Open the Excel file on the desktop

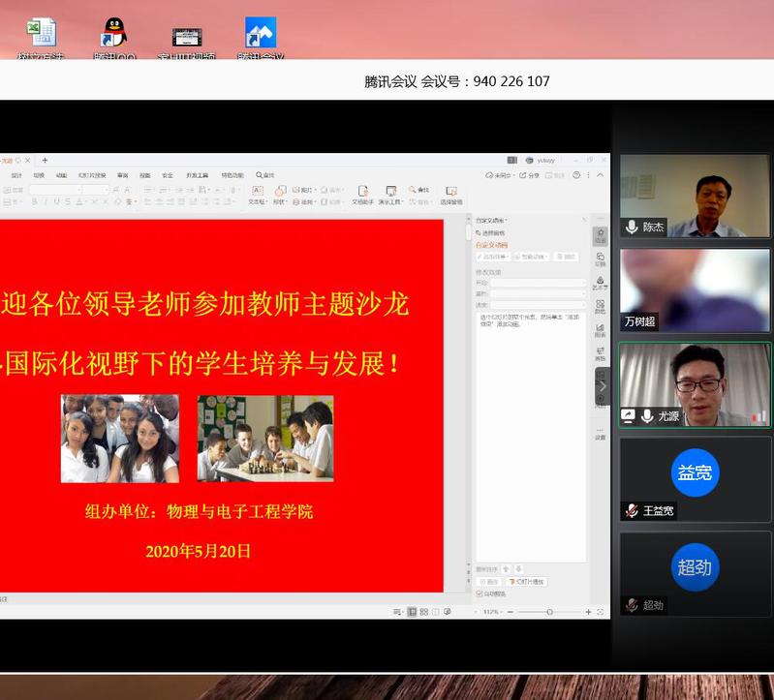coord(41,36)
